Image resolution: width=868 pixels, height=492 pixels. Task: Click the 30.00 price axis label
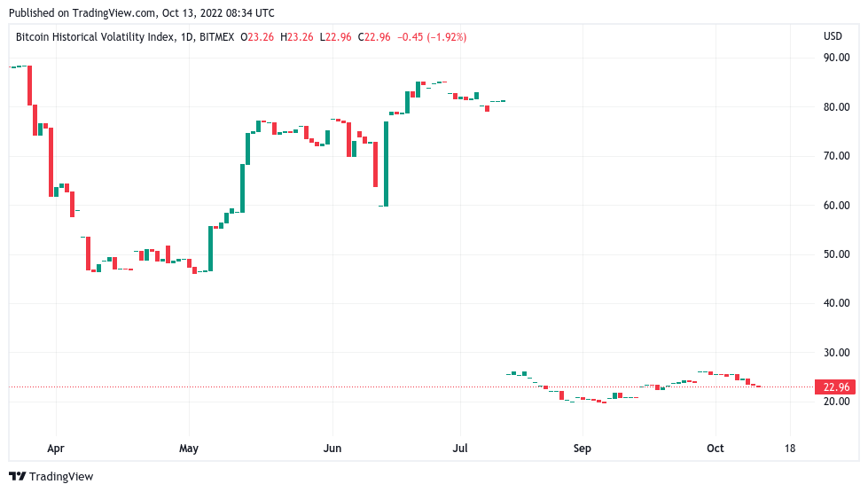click(x=836, y=353)
